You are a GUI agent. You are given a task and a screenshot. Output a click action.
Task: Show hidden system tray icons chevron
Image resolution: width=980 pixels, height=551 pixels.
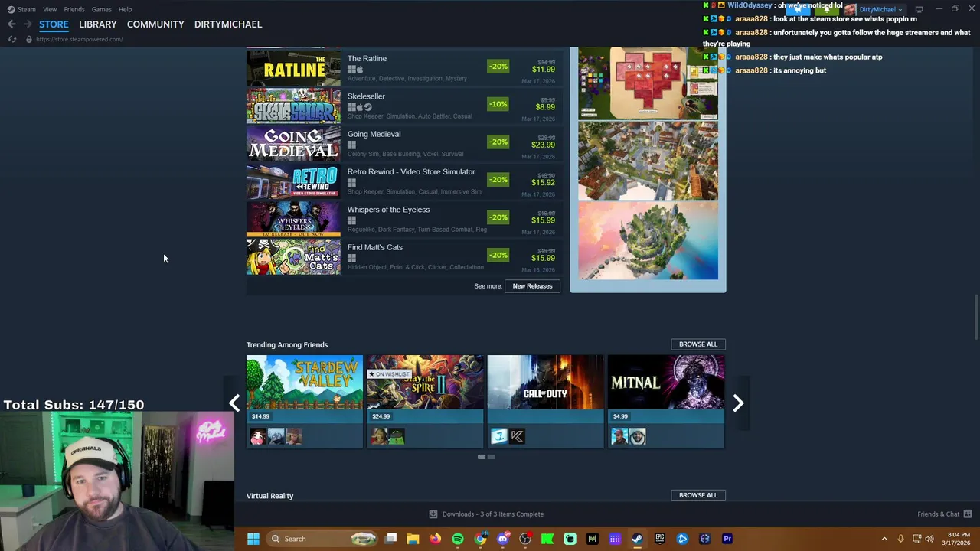pos(884,539)
